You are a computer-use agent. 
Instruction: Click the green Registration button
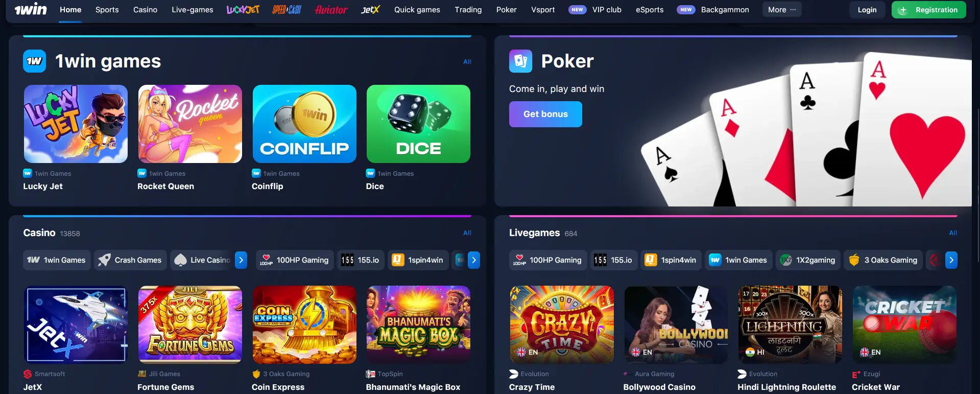point(928,10)
